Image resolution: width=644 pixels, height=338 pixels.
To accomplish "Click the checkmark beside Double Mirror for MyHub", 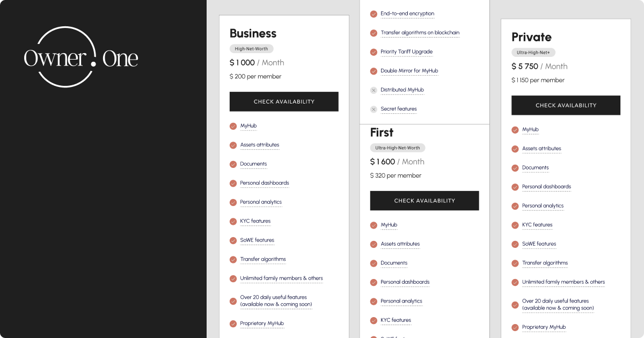I will point(374,71).
